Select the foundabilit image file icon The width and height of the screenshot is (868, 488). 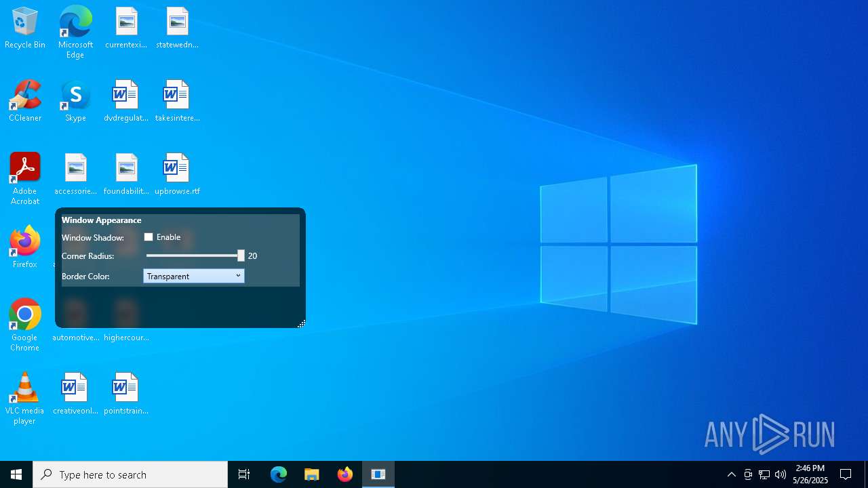tap(126, 175)
